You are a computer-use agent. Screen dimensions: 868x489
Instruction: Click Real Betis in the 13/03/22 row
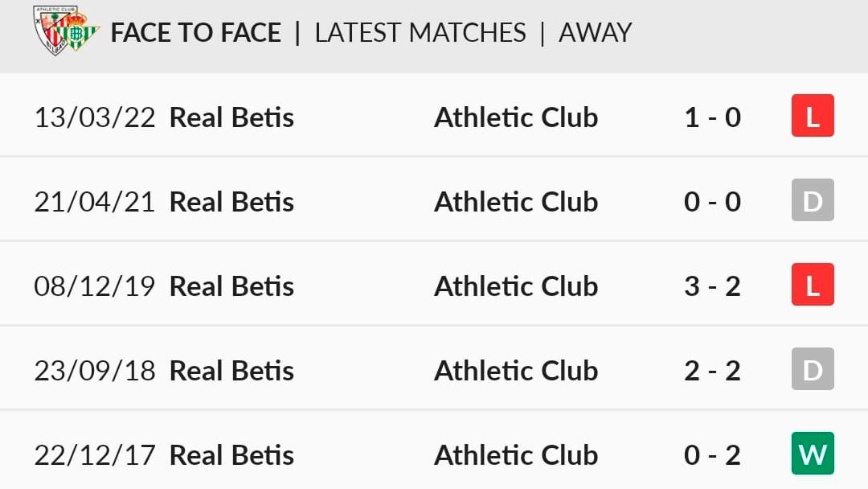(231, 117)
